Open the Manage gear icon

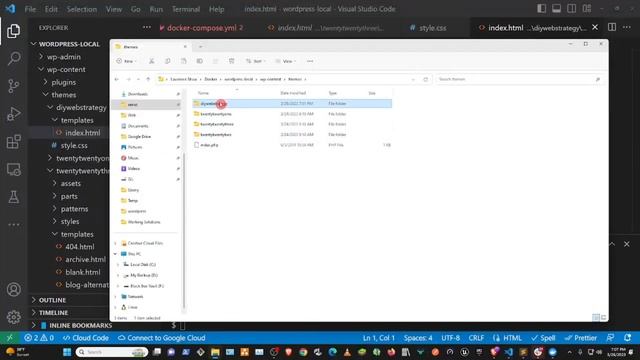tap(13, 317)
